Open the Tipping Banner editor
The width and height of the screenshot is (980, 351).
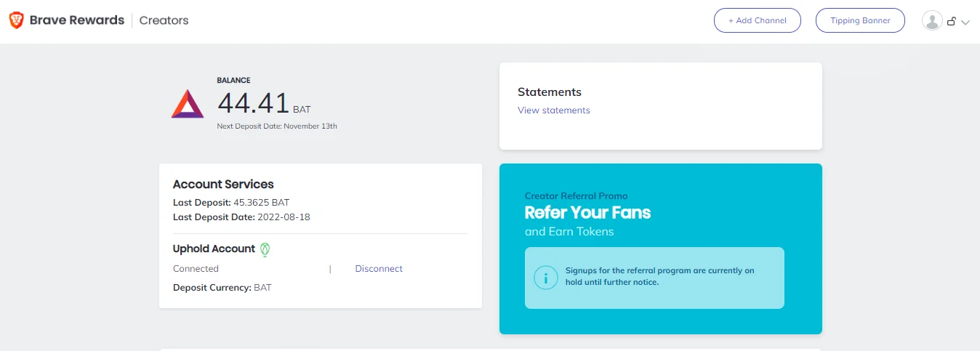860,20
